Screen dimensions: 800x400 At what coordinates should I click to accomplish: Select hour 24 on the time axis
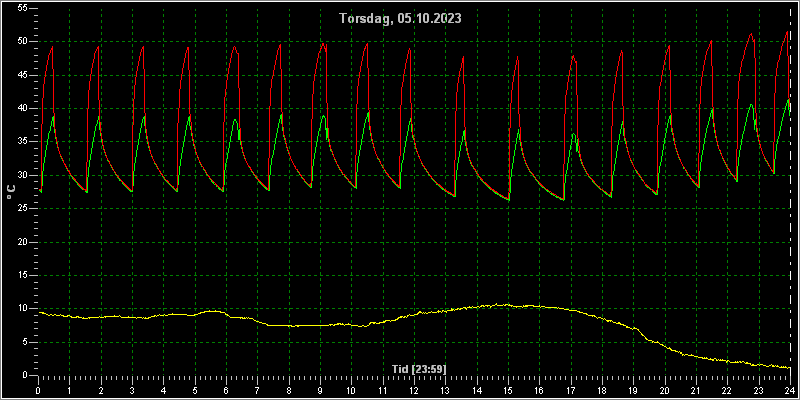[790, 391]
